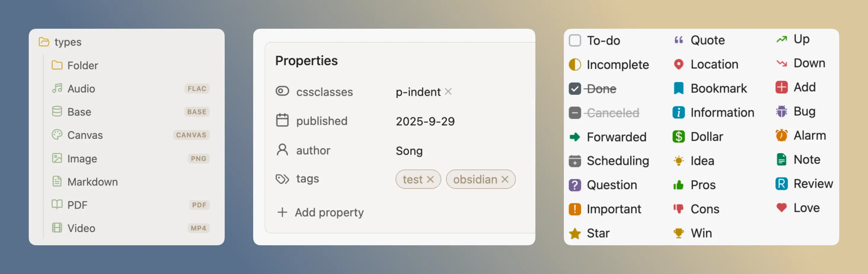Screen dimensions: 868x274
Task: Click the published date field
Action: [x=425, y=121]
